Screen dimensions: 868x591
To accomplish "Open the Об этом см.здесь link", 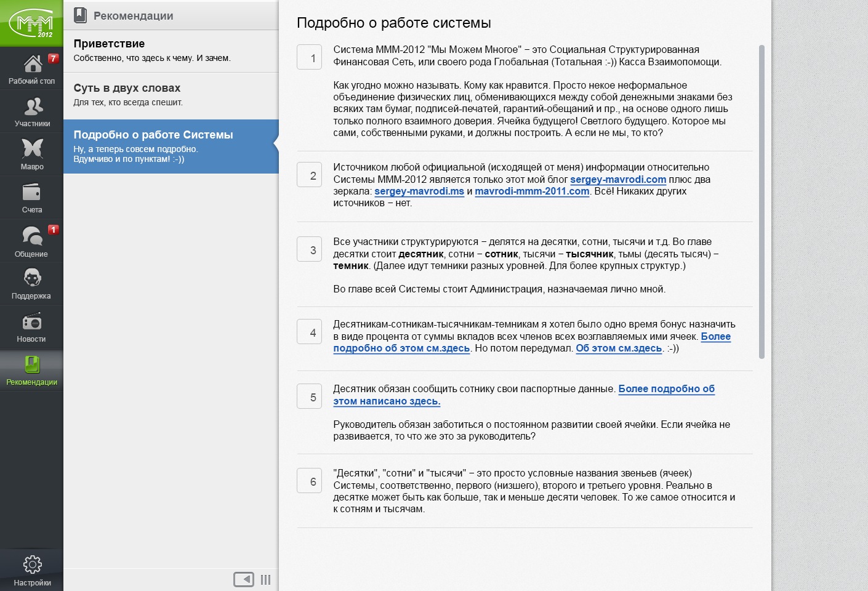I will click(x=619, y=348).
